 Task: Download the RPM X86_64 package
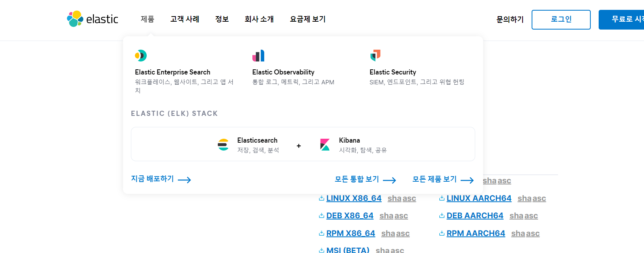click(351, 233)
